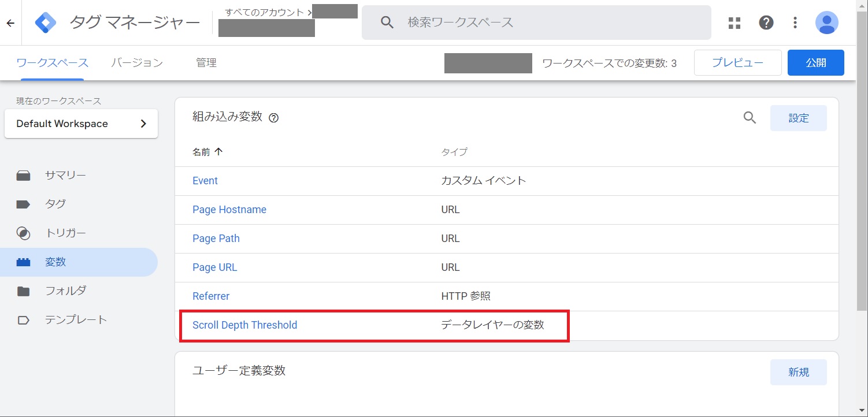Click the タグ sidebar icon

pos(23,204)
